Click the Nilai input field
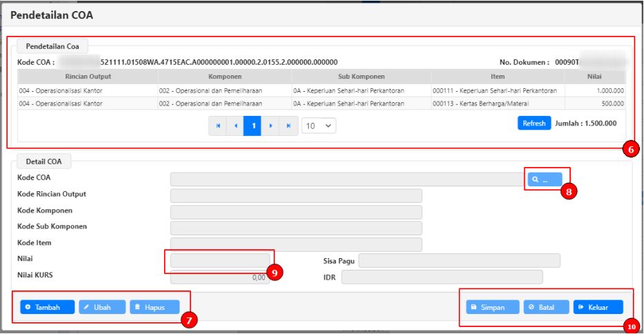Image resolution: width=644 pixels, height=334 pixels. (220, 261)
